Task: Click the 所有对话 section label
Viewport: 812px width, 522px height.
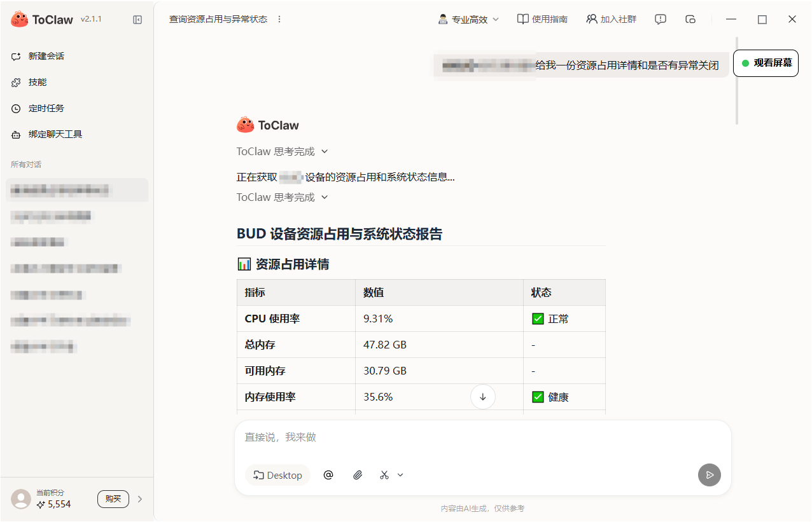Action: tap(26, 165)
